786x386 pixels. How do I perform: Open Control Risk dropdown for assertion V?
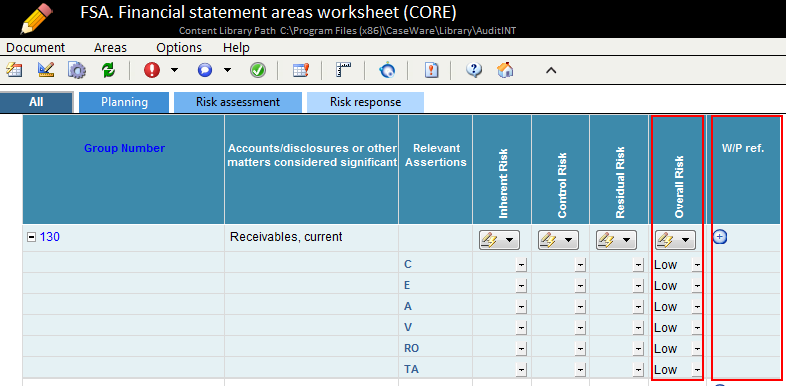(x=580, y=328)
